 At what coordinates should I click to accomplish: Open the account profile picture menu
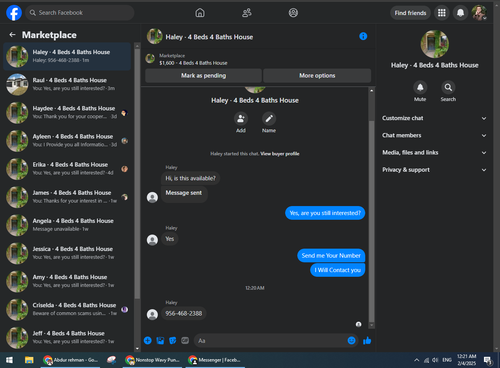(x=479, y=13)
